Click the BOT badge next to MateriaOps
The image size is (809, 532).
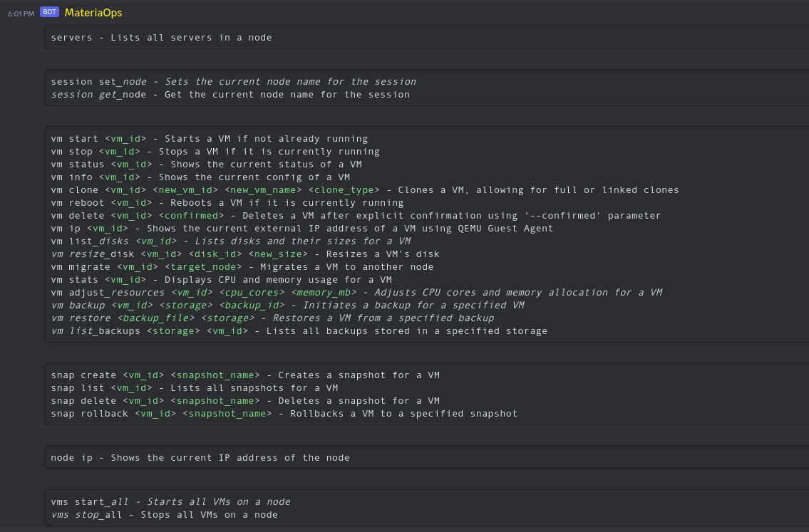pyautogui.click(x=49, y=12)
